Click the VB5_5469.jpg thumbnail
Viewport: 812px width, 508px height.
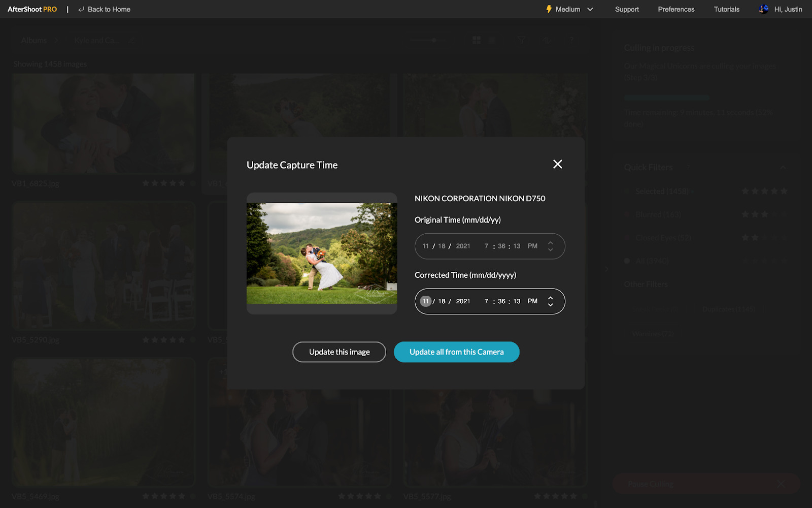click(x=104, y=422)
